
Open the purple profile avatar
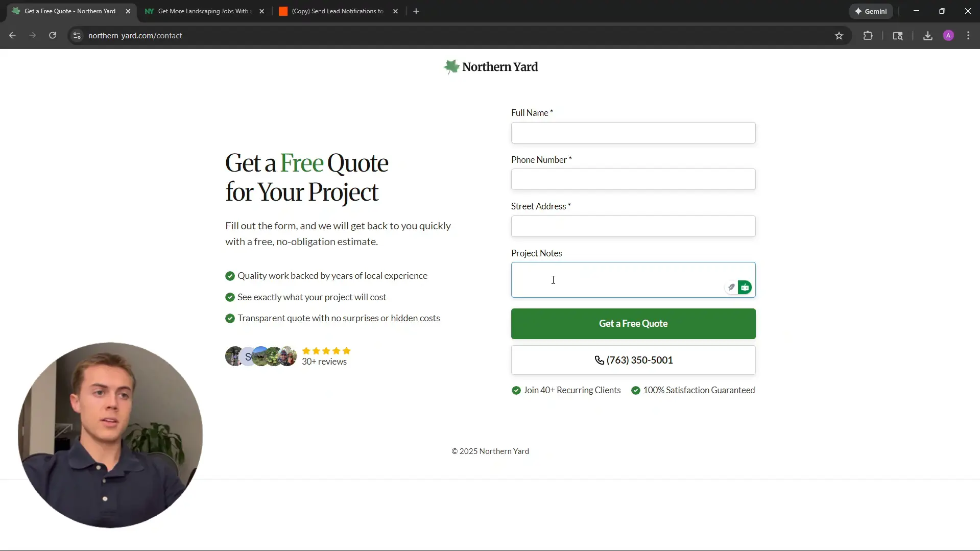click(948, 35)
